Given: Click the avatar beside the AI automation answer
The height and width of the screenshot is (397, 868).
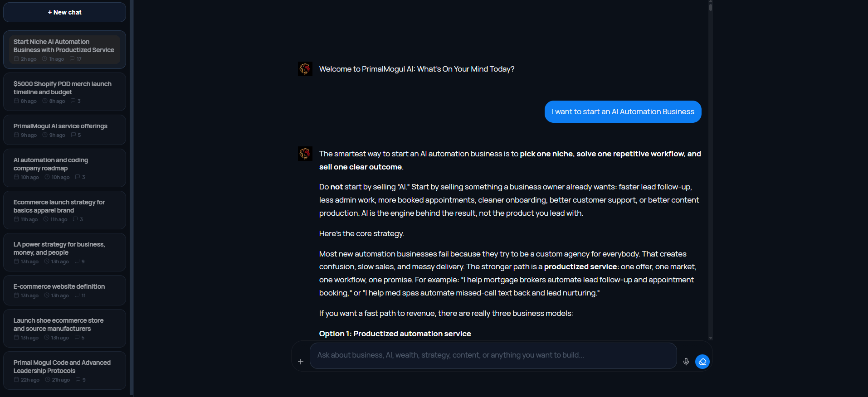Looking at the screenshot, I should tap(305, 154).
